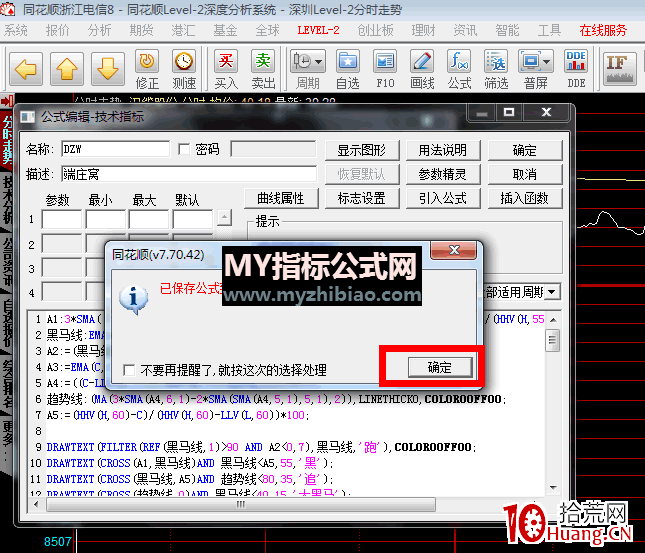Click the code scrollbar down arrow
Image resolution: width=645 pixels, height=553 pixels.
click(x=553, y=488)
